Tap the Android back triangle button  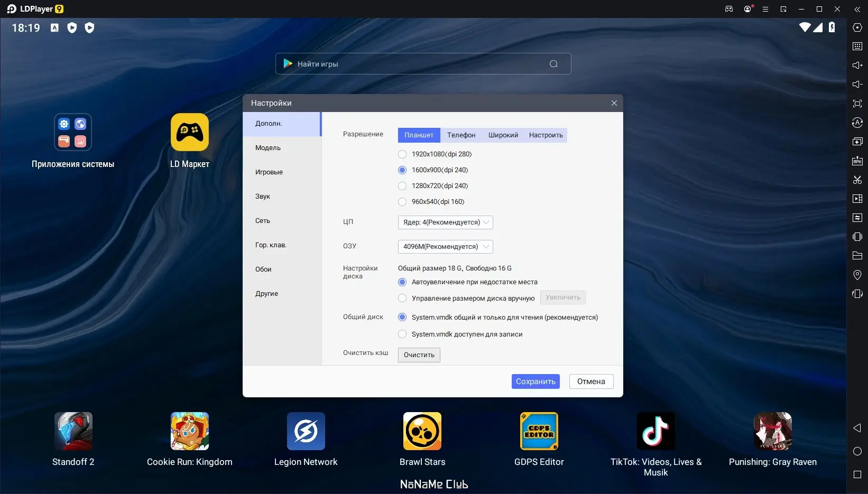click(857, 428)
